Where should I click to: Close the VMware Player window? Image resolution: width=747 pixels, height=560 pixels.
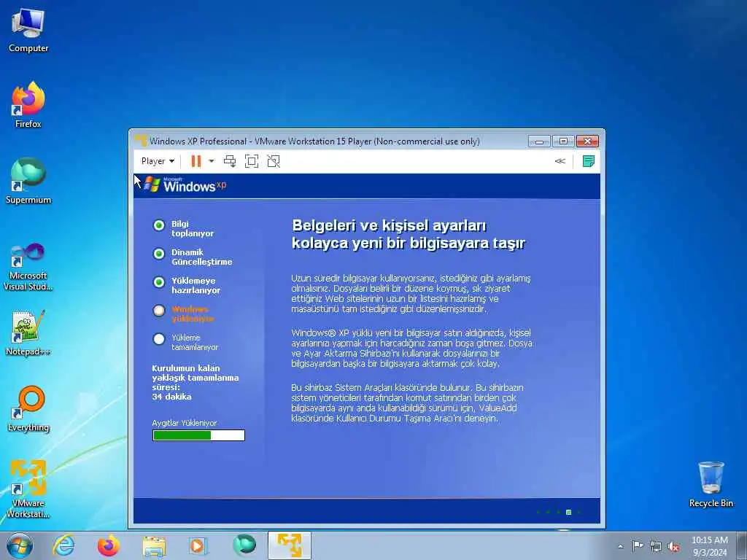[587, 141]
